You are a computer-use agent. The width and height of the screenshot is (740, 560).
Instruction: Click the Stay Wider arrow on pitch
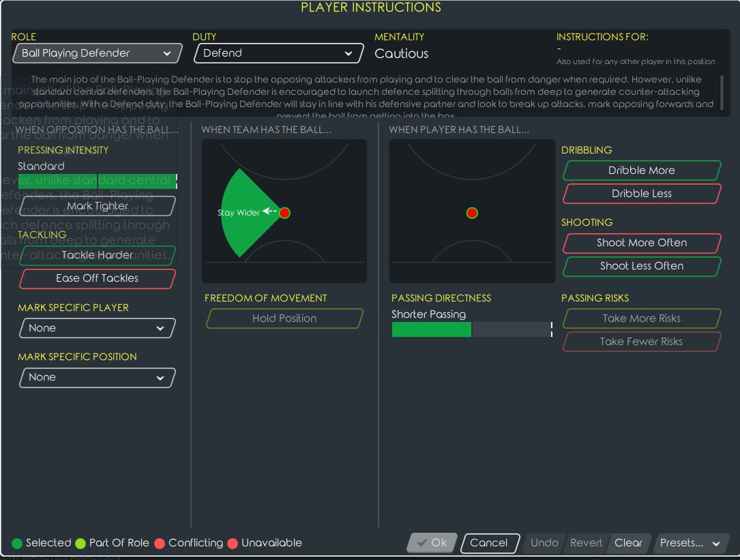pos(269,211)
